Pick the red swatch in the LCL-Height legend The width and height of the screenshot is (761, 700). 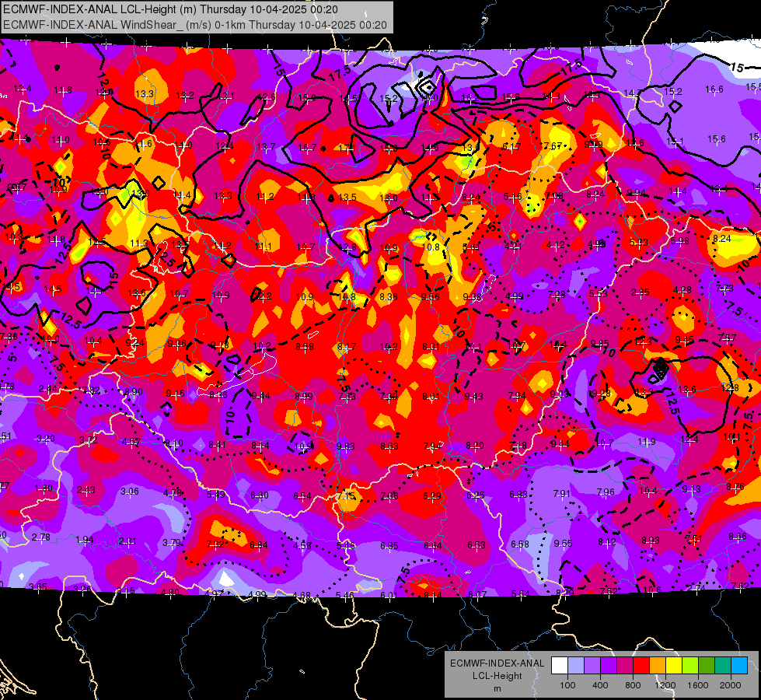click(641, 666)
